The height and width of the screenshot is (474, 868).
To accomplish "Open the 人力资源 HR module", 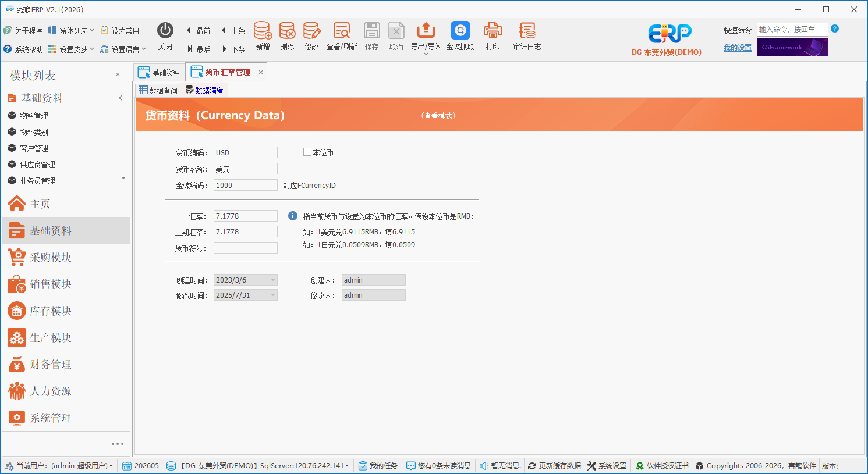I will (66, 391).
